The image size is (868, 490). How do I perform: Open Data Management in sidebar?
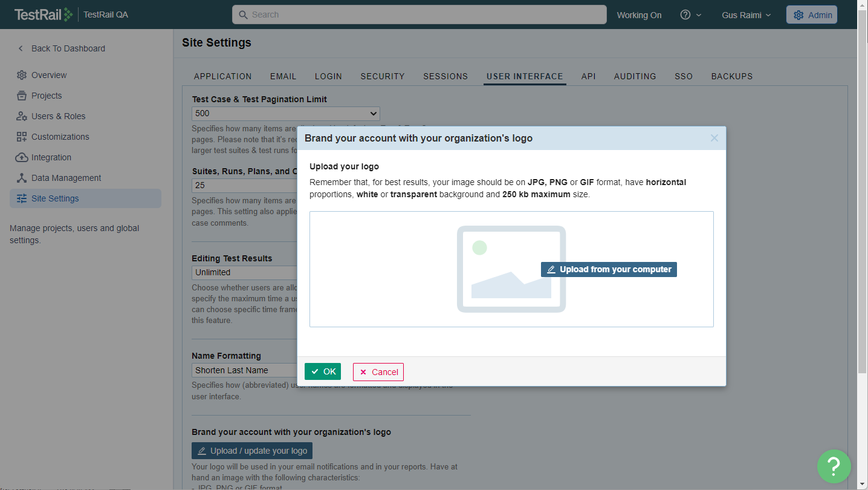pos(66,178)
